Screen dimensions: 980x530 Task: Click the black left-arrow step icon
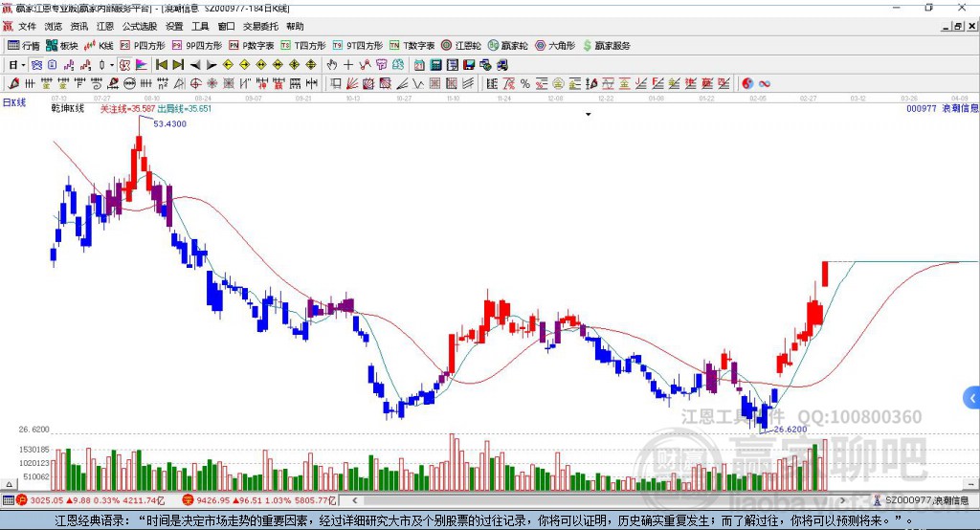pyautogui.click(x=195, y=65)
